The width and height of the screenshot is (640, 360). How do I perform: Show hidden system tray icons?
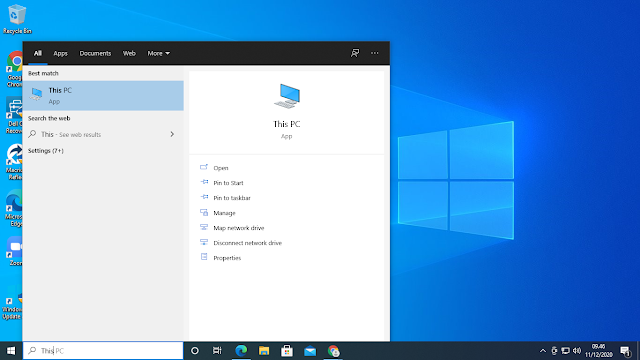click(542, 351)
